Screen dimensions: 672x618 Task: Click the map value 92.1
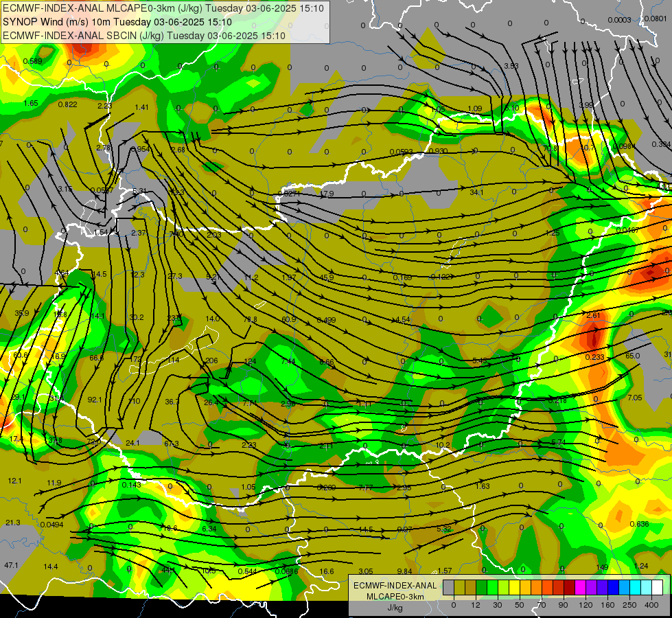tap(95, 400)
